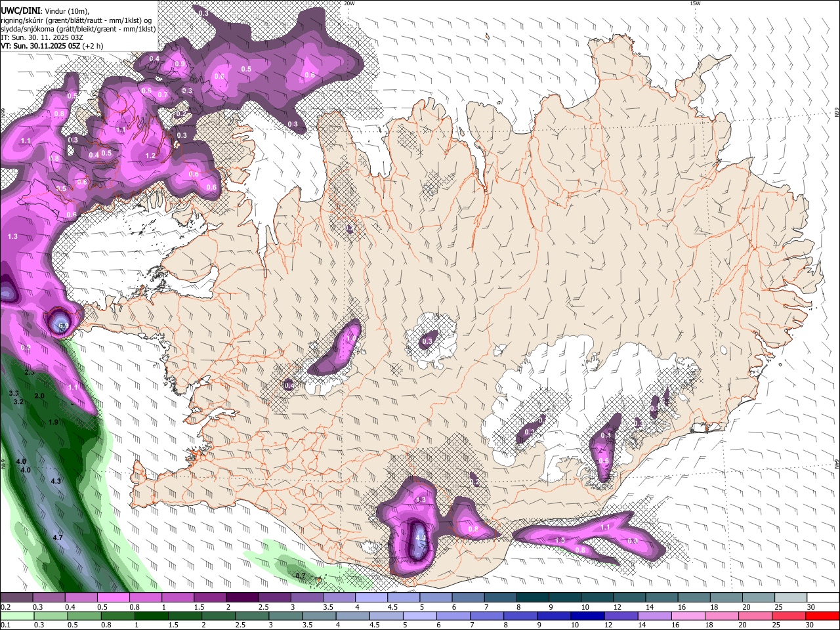Click the '4.5' snow value in the blue core

point(421,537)
